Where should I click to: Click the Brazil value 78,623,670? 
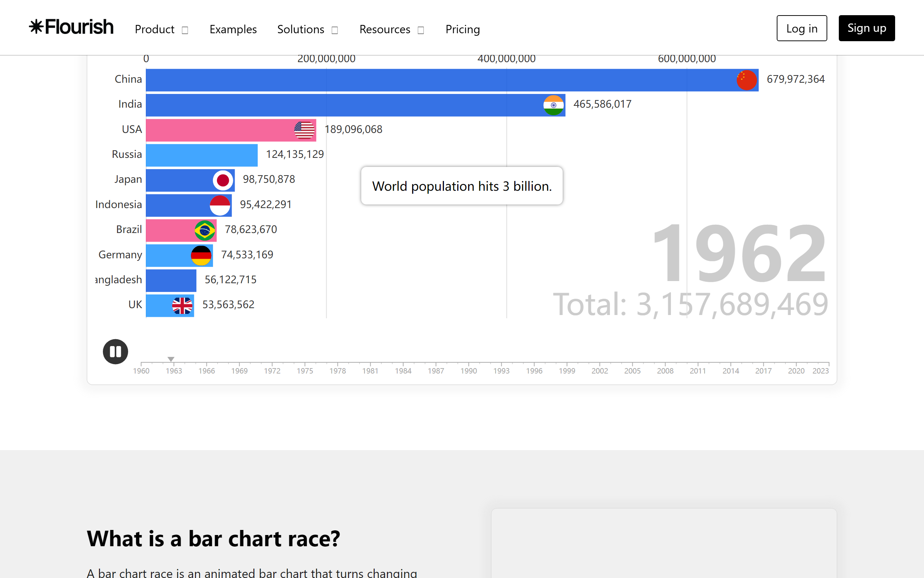tap(251, 229)
